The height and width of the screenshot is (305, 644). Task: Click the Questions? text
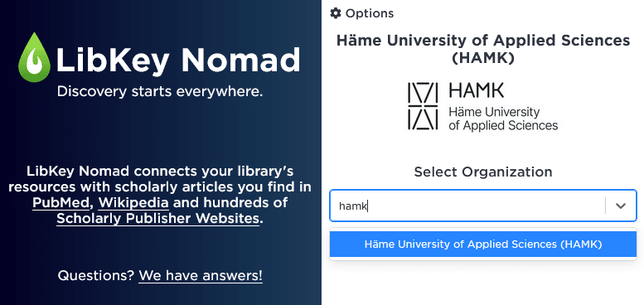tap(95, 275)
